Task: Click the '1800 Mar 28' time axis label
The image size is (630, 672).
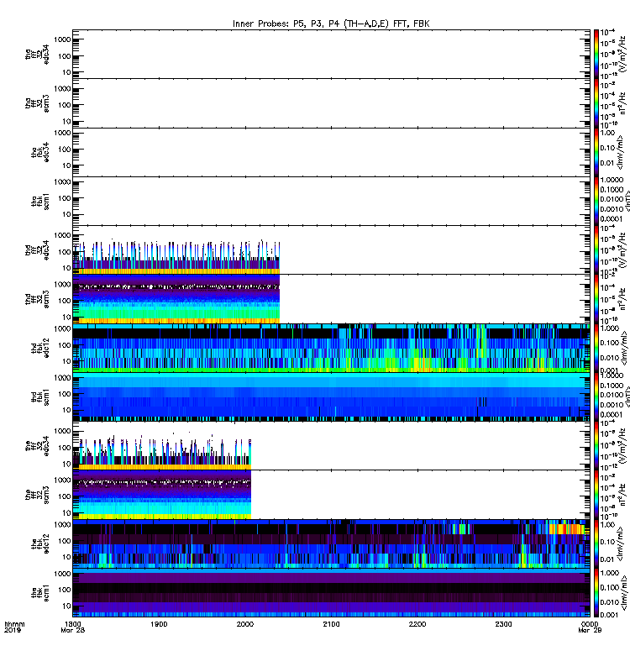Action: (73, 627)
